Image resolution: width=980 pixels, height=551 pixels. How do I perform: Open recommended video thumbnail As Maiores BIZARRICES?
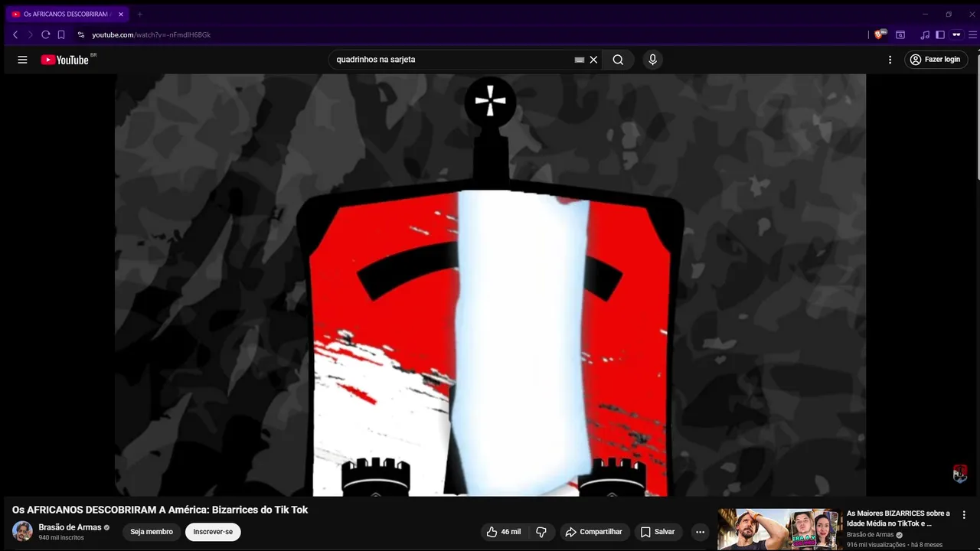click(779, 530)
